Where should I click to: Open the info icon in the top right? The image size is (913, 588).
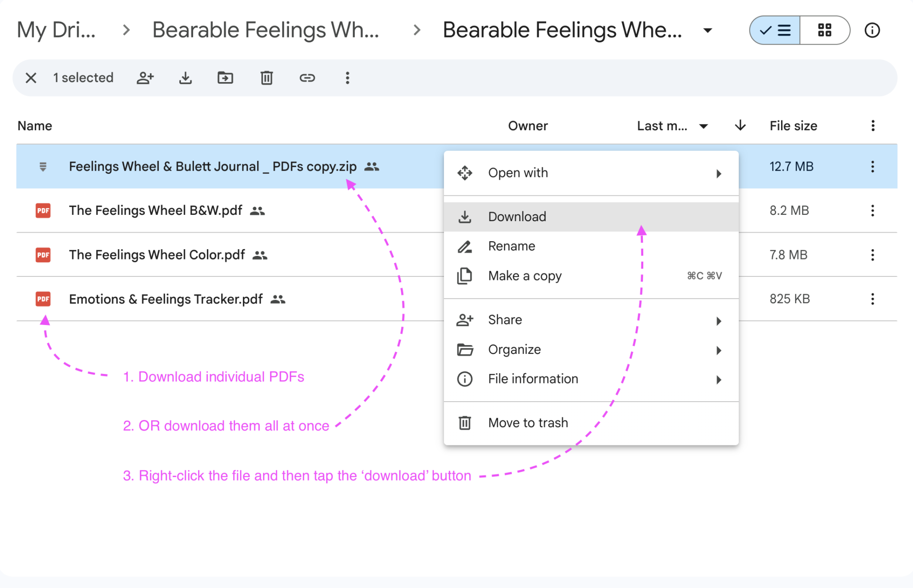(x=872, y=30)
